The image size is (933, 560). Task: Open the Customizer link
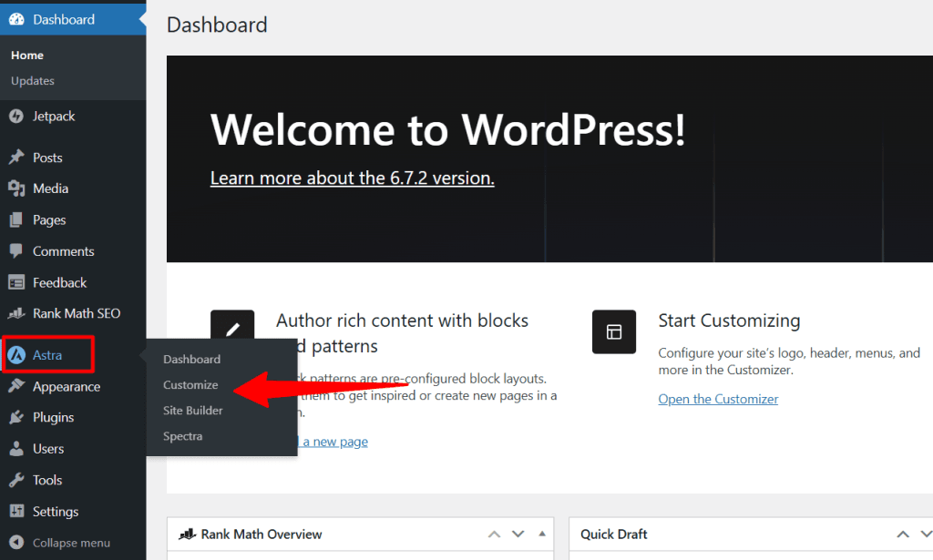click(x=718, y=399)
